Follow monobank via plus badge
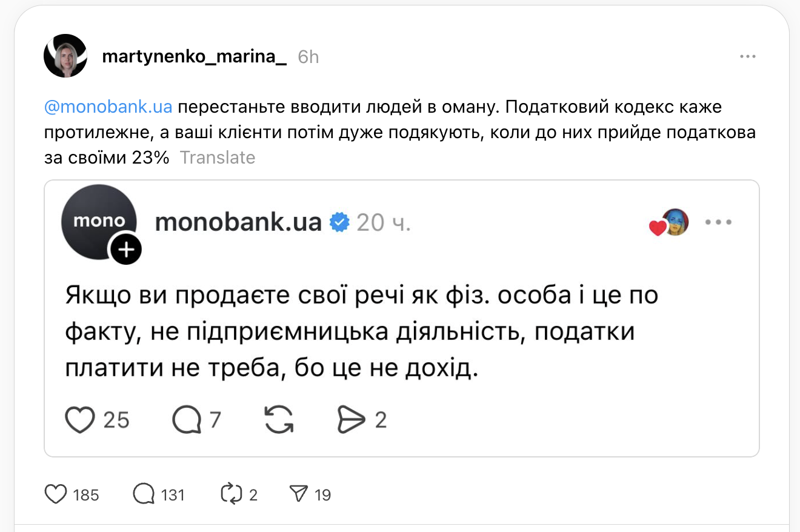 click(x=125, y=248)
